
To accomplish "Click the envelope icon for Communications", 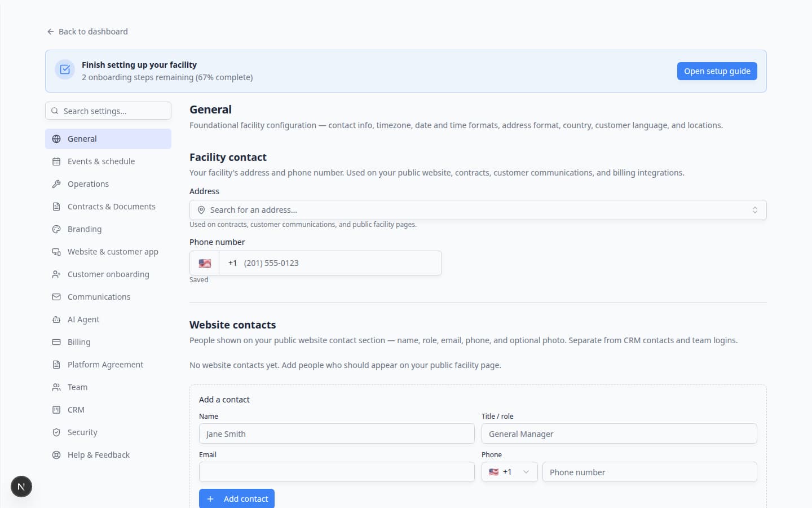I will 56,297.
